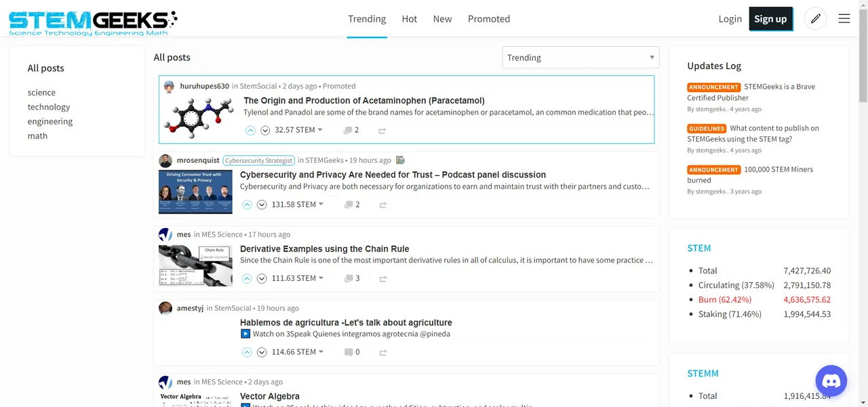Reblog the Hablemos de agricultura post
The height and width of the screenshot is (407, 868).
(383, 352)
